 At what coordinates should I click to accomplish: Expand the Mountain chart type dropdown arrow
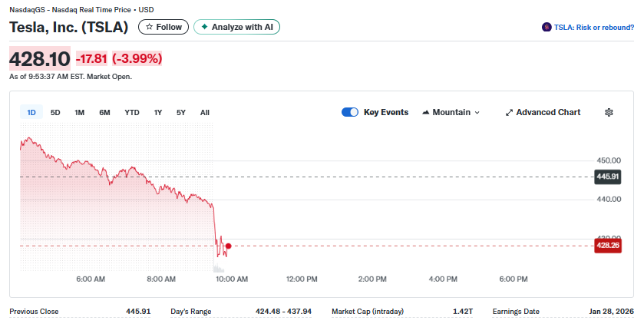(477, 112)
